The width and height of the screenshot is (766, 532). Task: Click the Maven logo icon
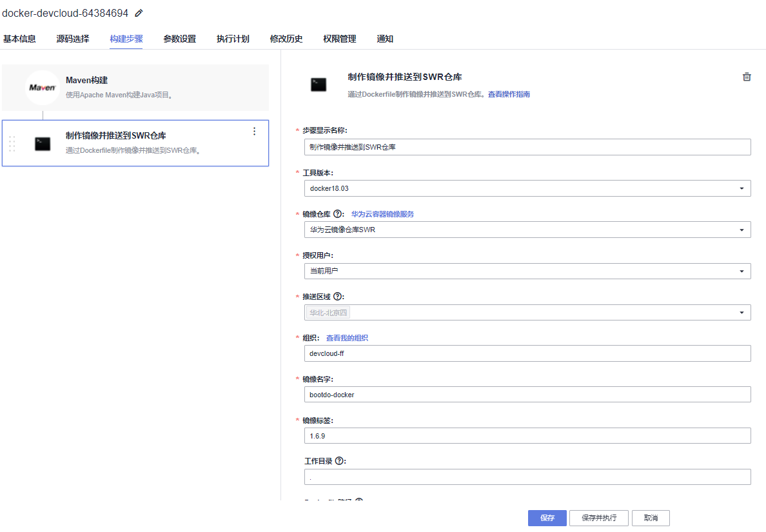(43, 88)
